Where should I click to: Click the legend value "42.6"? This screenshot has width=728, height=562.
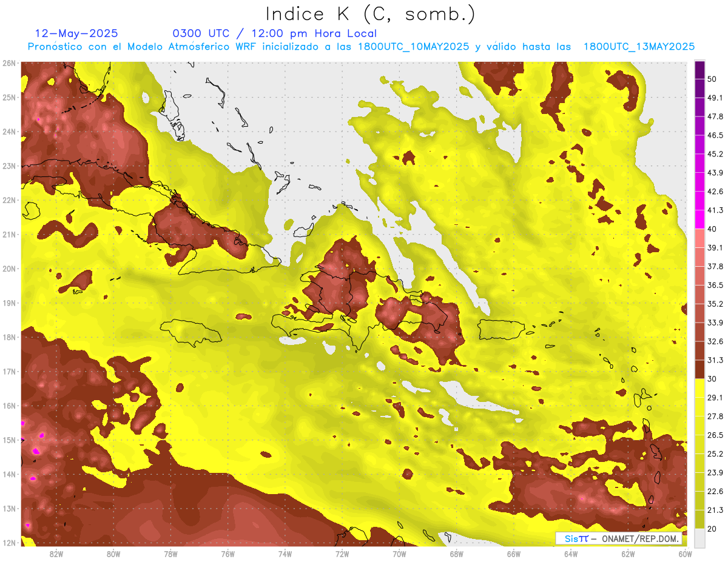pos(715,192)
